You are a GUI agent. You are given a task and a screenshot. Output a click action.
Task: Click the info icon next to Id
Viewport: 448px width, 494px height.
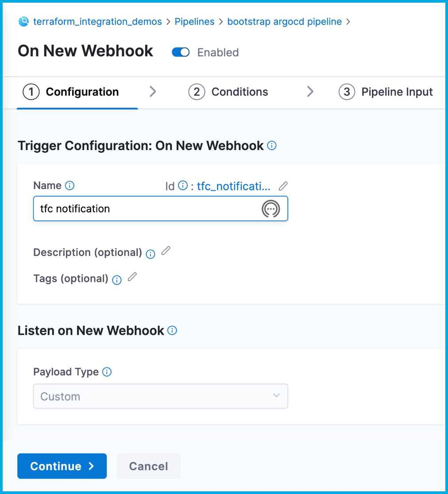click(182, 186)
